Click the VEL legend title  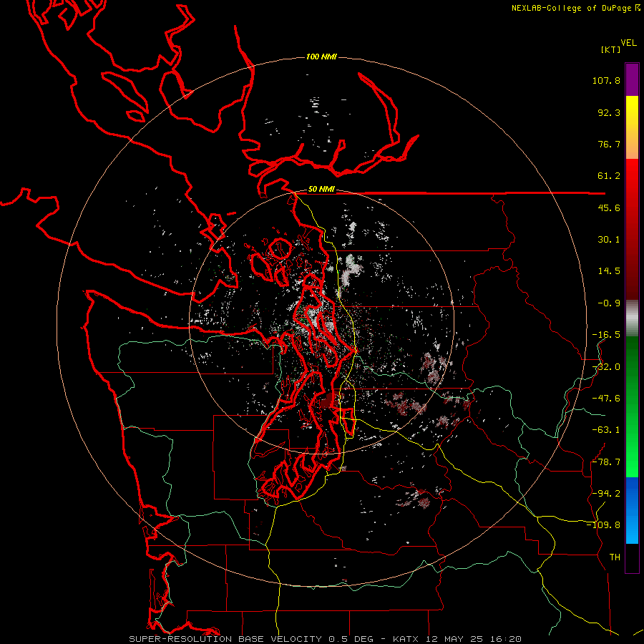pos(628,42)
